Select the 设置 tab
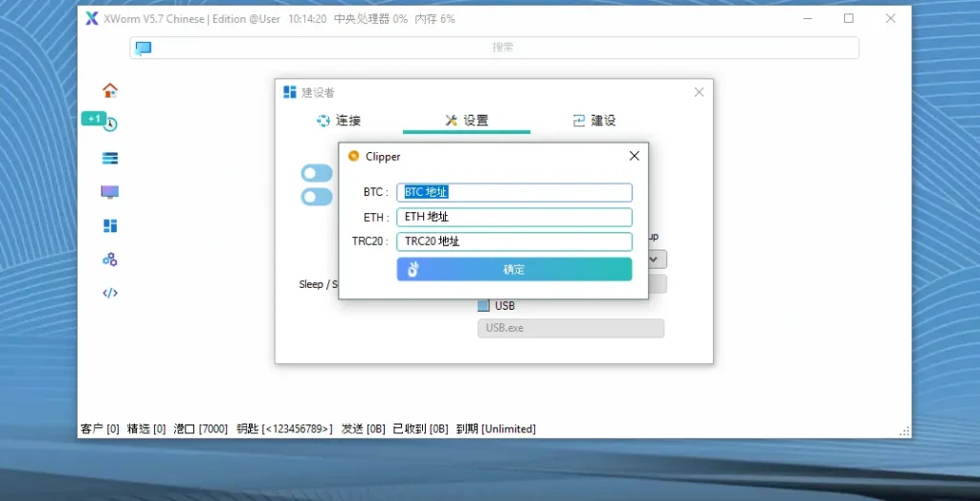 pyautogui.click(x=466, y=120)
